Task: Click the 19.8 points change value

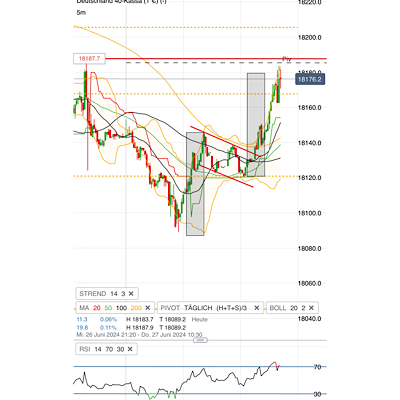Action: (x=82, y=328)
